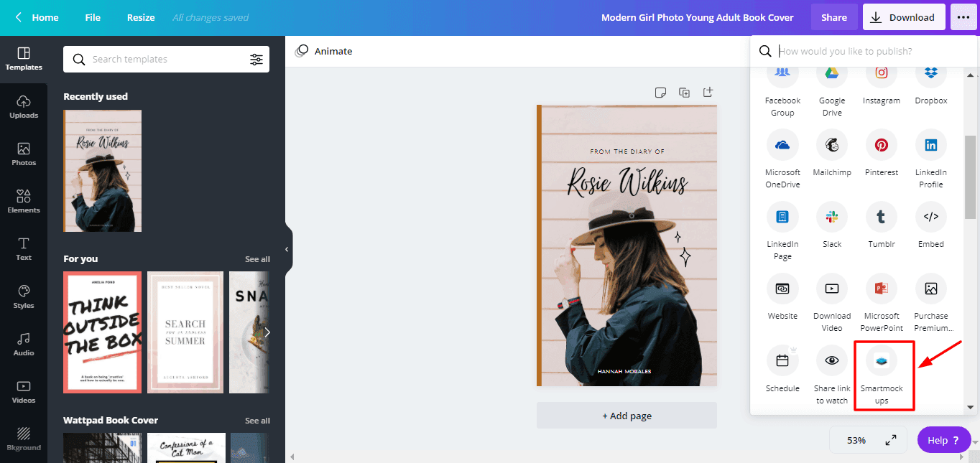This screenshot has height=463, width=980.
Task: Open the File menu
Action: pos(93,17)
